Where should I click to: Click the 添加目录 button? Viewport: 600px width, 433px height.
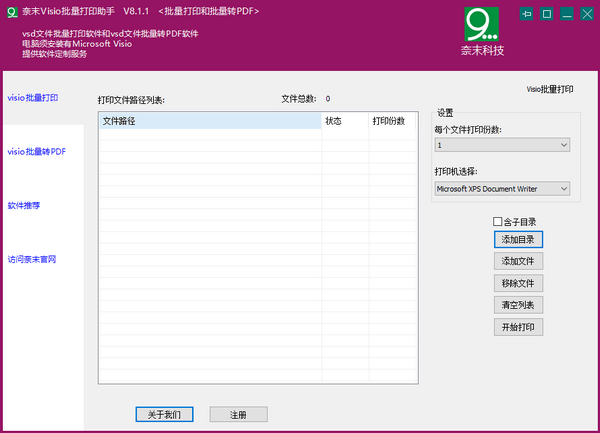pyautogui.click(x=518, y=240)
